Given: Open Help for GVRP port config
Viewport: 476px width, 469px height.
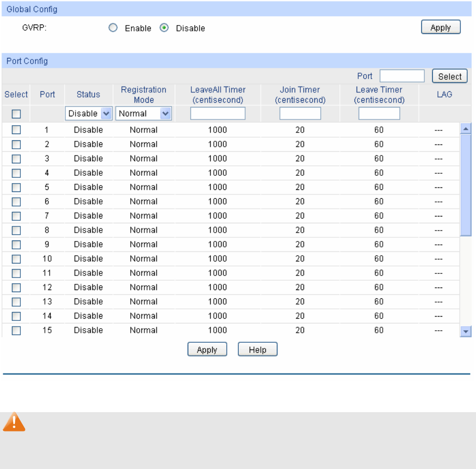Looking at the screenshot, I should [x=258, y=350].
